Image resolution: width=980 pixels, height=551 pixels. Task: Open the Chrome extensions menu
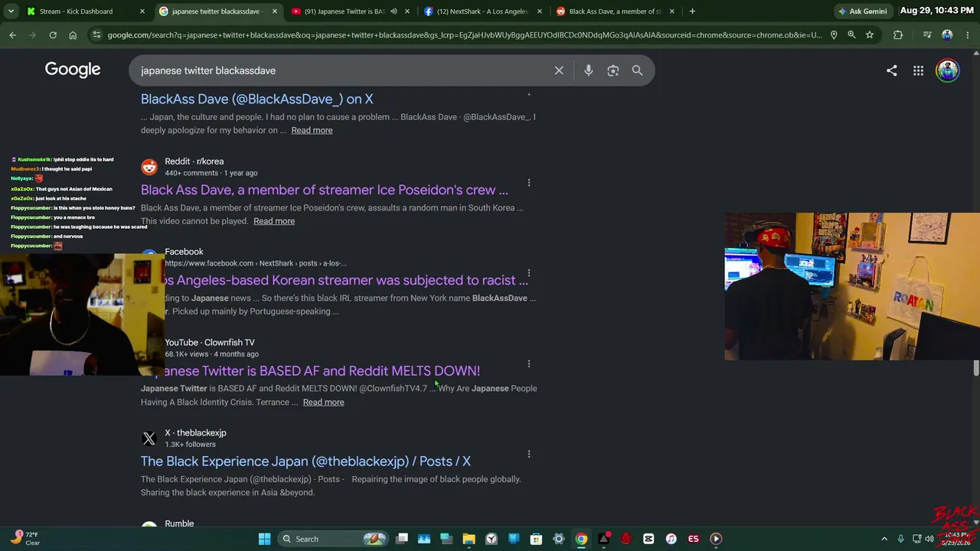click(x=898, y=34)
